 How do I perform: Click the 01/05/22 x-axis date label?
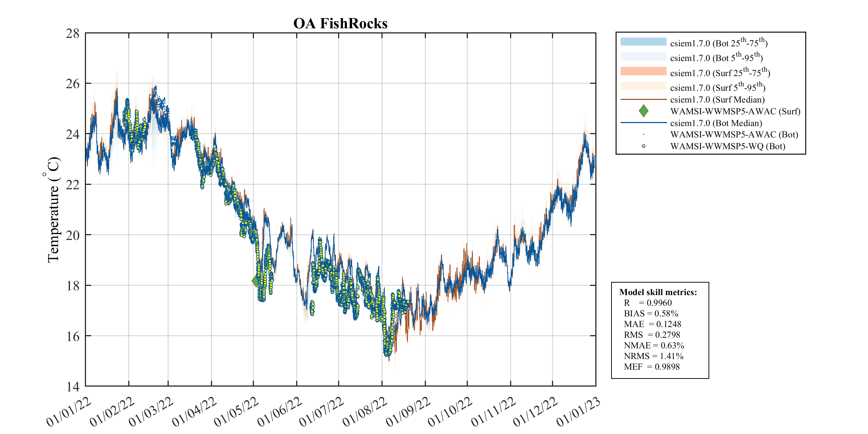[x=236, y=412]
